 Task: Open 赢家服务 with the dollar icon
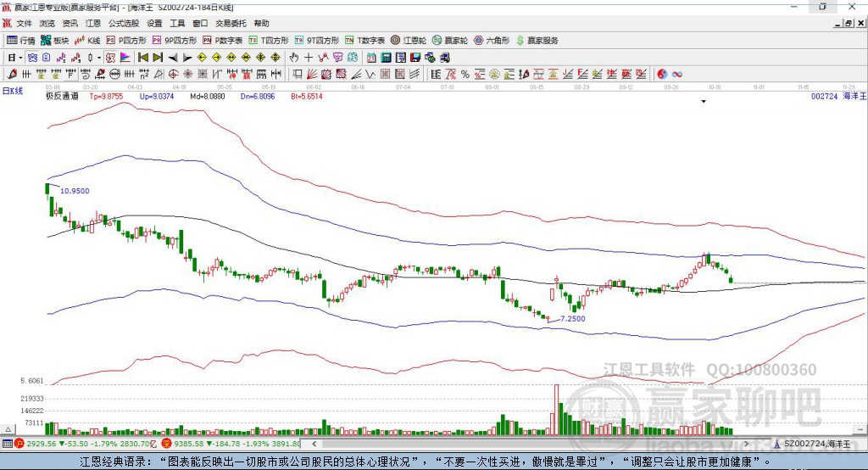point(537,41)
